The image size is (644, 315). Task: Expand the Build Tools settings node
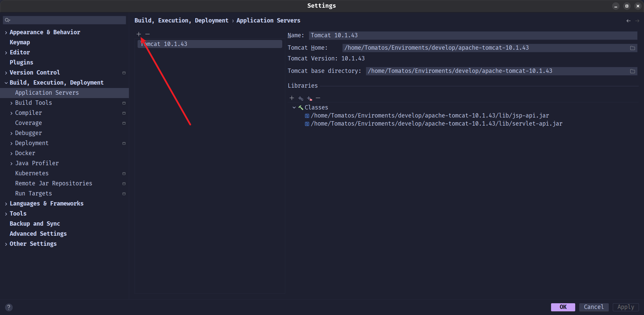tap(11, 103)
